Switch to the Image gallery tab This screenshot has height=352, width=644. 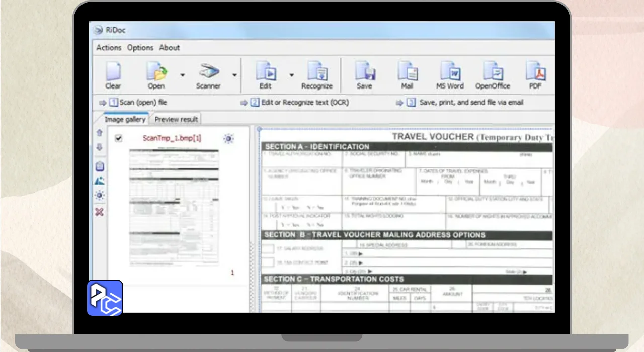(124, 119)
